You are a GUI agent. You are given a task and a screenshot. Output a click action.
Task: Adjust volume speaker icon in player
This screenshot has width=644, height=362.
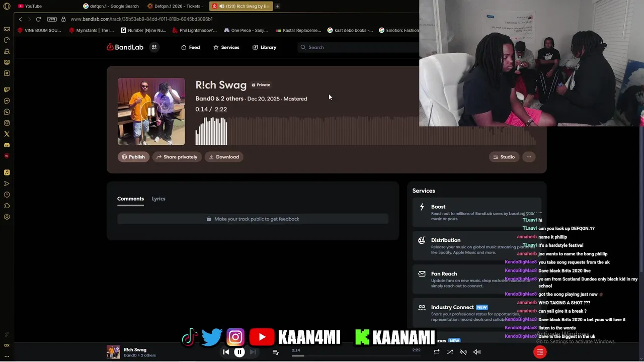coord(477,352)
